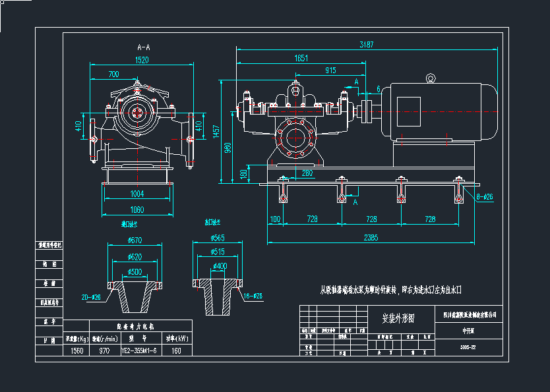Click the 3187 overall length dimension

tap(367, 45)
